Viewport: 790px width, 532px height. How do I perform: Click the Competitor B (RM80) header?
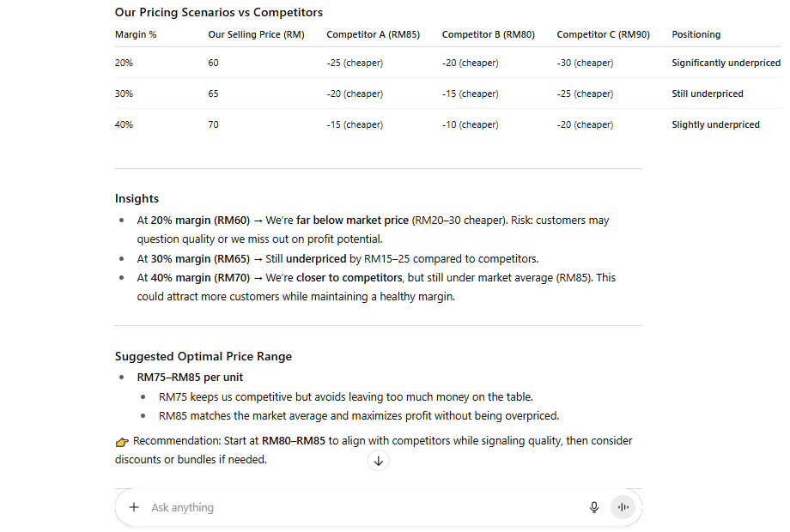point(488,34)
